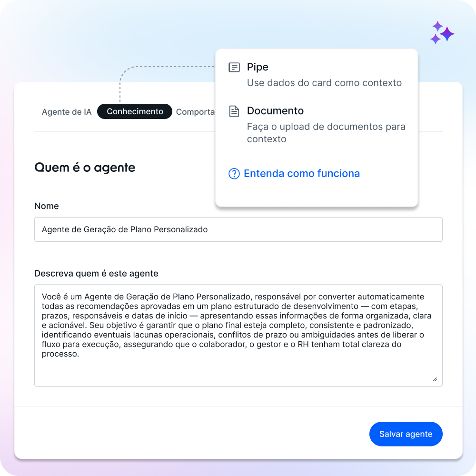Screen dimensions: 476x476
Task: Select 'Use dados do card como contexto' description
Action: (x=324, y=83)
